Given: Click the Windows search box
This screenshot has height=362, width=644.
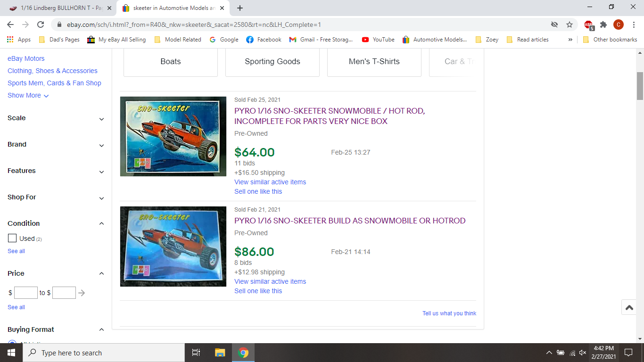Looking at the screenshot, I should 104,353.
